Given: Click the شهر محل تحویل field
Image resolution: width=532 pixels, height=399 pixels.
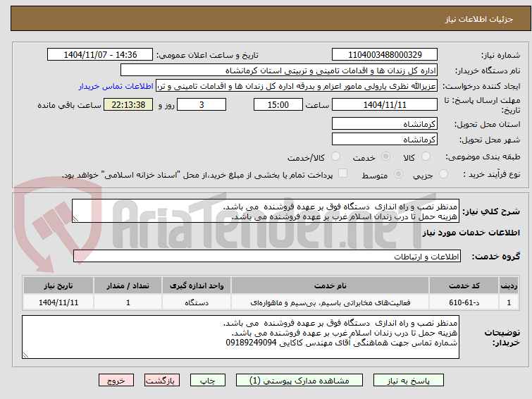Looking at the screenshot, I should point(385,139).
